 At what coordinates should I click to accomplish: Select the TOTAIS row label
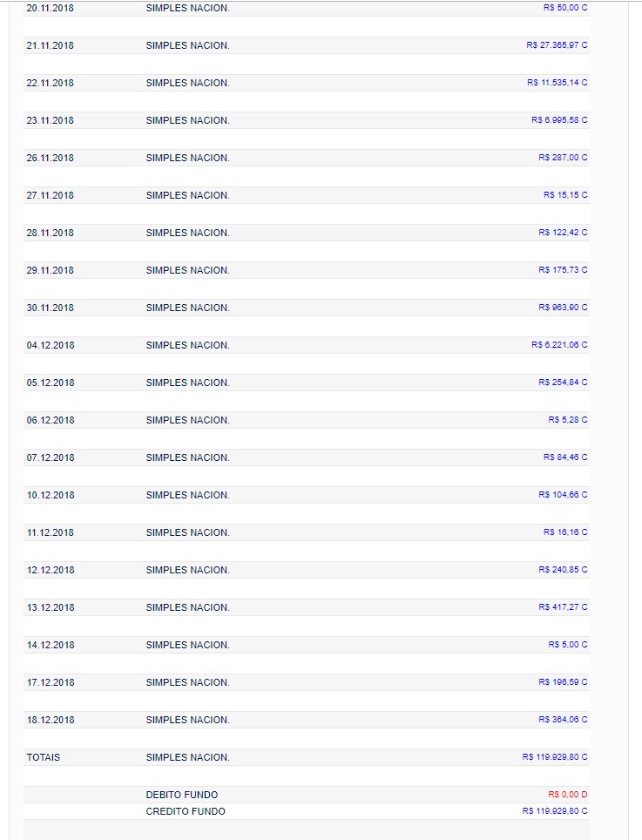click(44, 758)
